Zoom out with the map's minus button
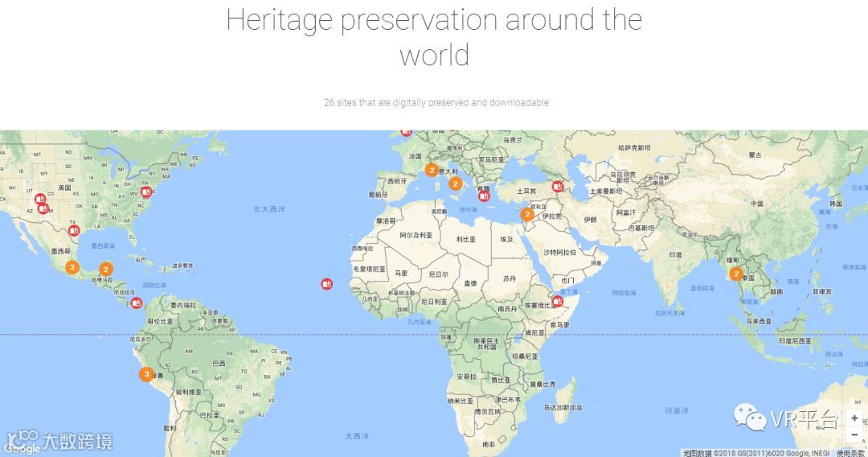 click(854, 434)
